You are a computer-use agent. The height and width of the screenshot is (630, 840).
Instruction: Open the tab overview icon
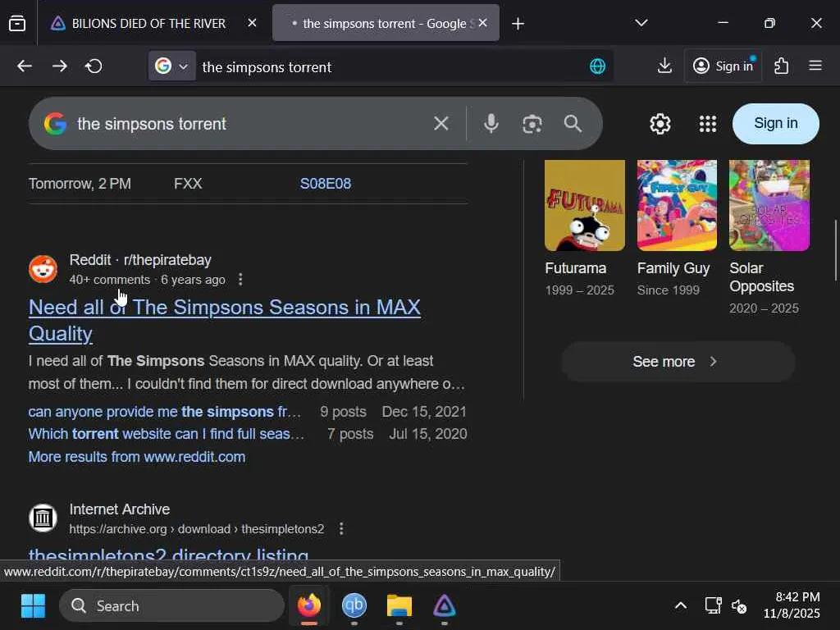[x=17, y=23]
